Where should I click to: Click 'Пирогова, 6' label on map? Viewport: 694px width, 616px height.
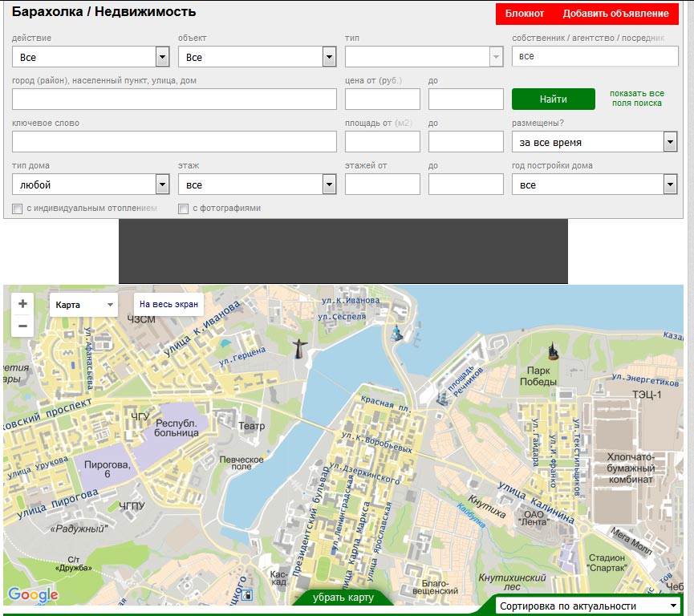(108, 469)
